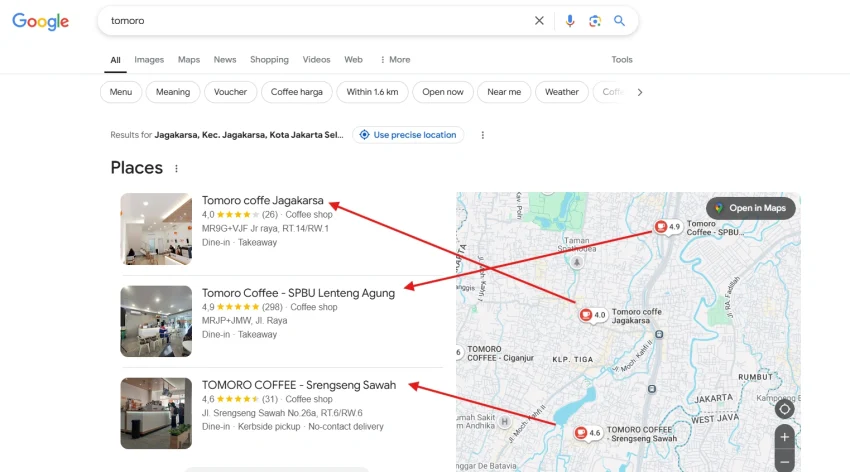Click the (31) reviews count
The width and height of the screenshot is (850, 472).
[270, 399]
